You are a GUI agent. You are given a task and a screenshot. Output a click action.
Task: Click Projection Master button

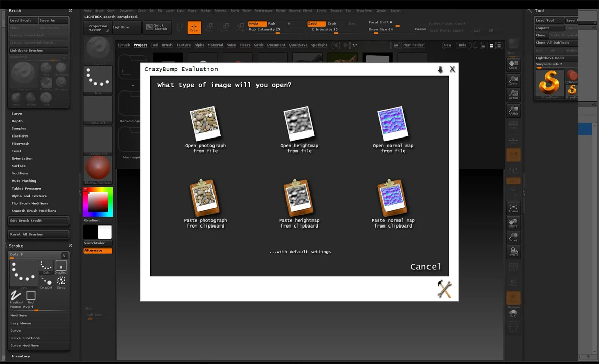click(x=98, y=27)
